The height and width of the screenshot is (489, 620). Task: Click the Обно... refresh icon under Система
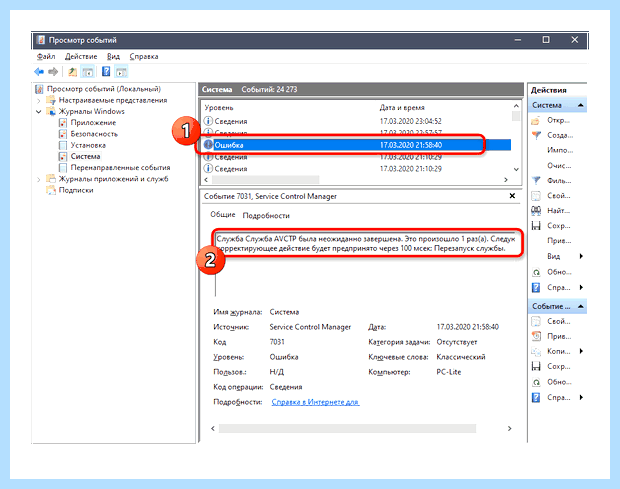[536, 272]
